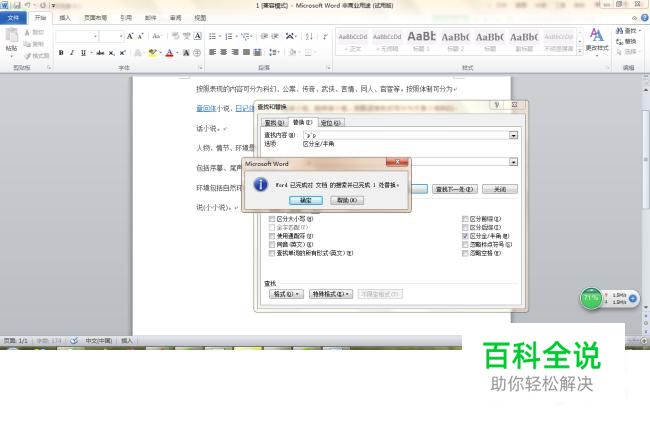Click the help icon in the ribbon corner

645,17
